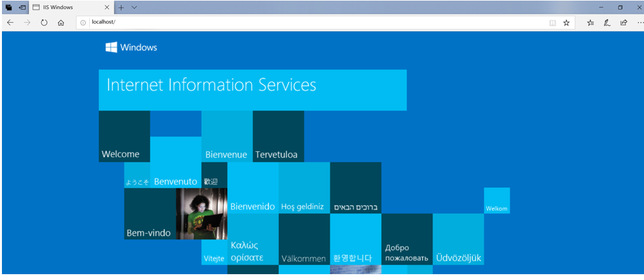
Task: Refresh the localhost page
Action: (x=44, y=23)
